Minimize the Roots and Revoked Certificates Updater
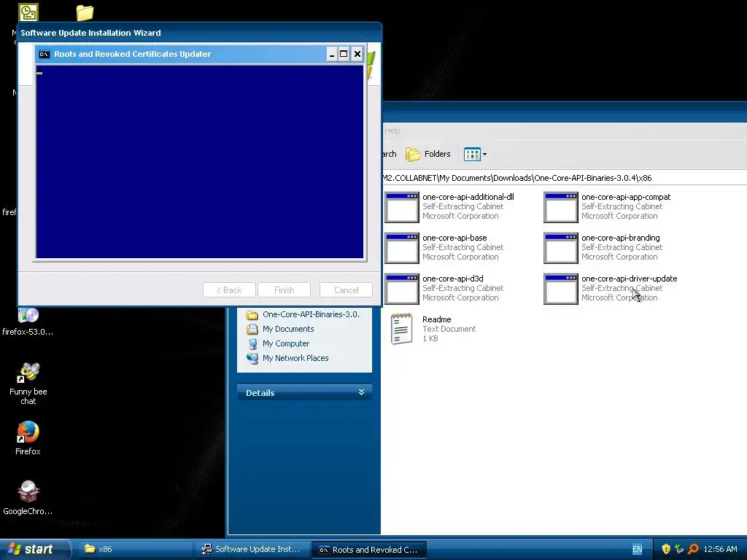Image resolution: width=747 pixels, height=560 pixels. point(332,54)
